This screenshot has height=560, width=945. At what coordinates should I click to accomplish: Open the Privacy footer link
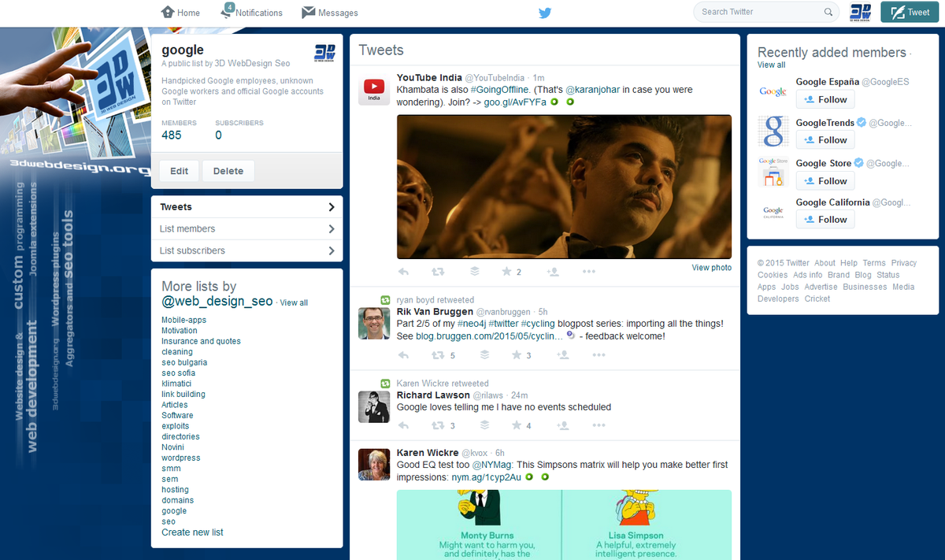click(904, 263)
